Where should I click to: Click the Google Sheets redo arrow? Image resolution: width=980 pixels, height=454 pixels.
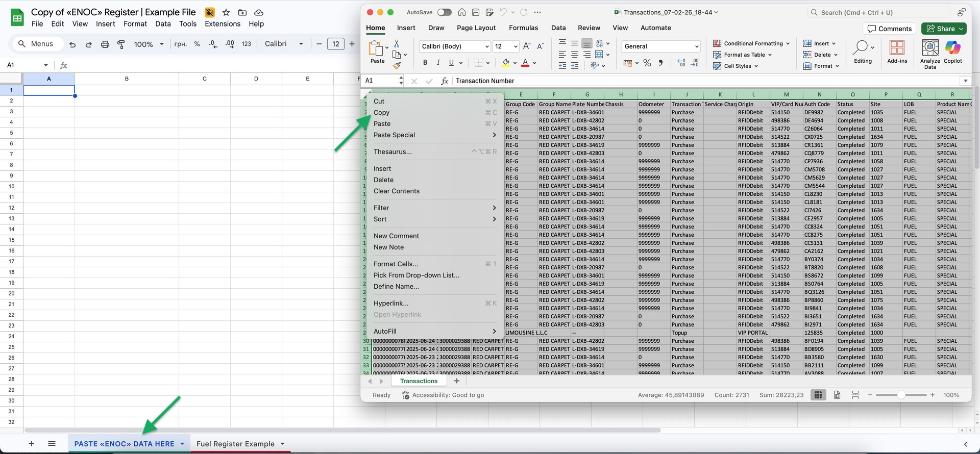point(88,44)
